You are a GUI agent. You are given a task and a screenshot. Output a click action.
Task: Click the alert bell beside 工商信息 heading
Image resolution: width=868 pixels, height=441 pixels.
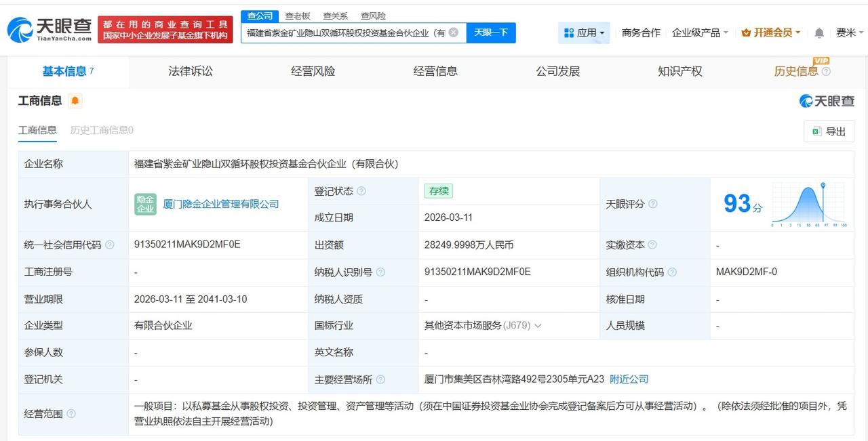tap(75, 100)
